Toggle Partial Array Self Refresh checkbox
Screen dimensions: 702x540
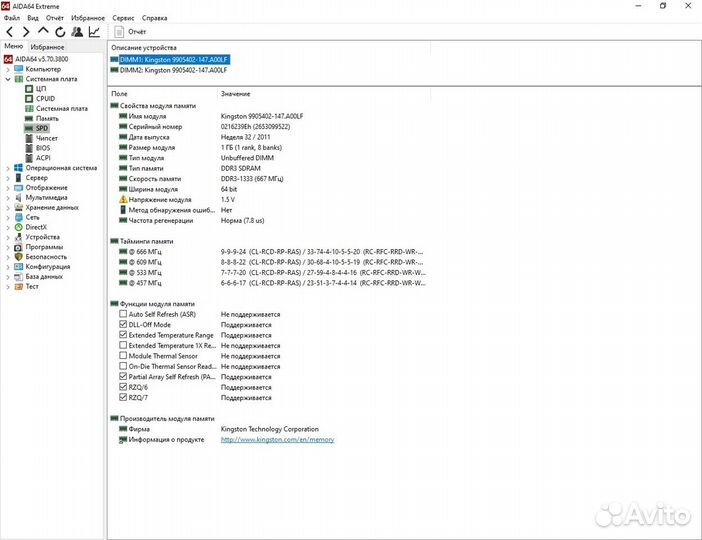(x=123, y=376)
